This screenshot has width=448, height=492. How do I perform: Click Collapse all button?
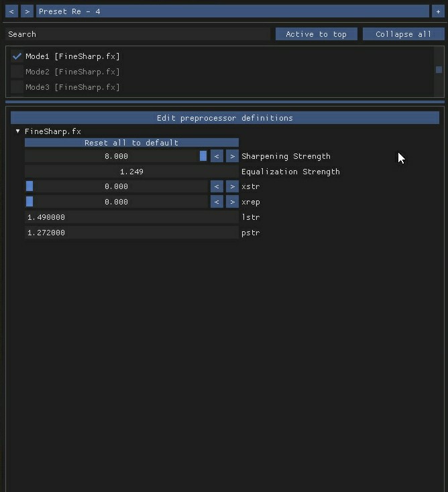tap(404, 34)
